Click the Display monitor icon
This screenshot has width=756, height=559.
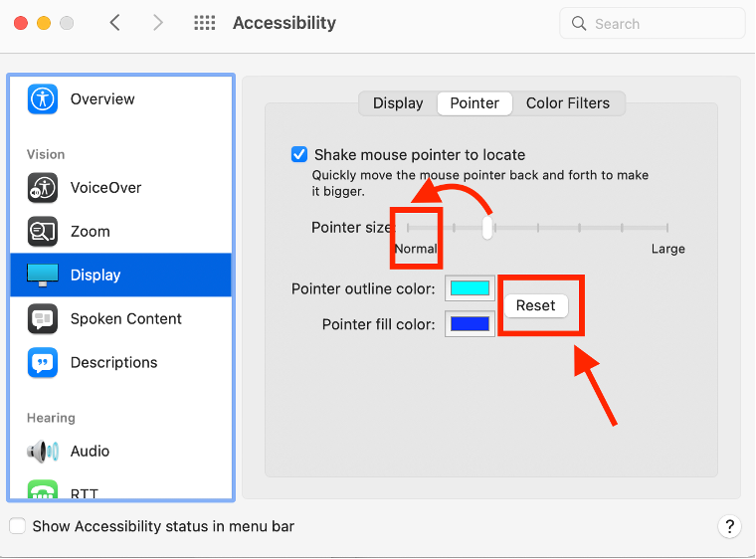click(x=42, y=275)
